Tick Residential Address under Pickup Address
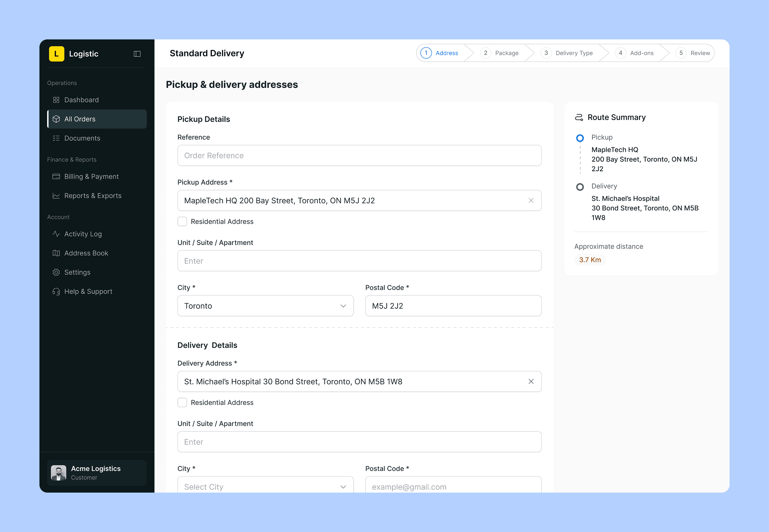 point(182,222)
